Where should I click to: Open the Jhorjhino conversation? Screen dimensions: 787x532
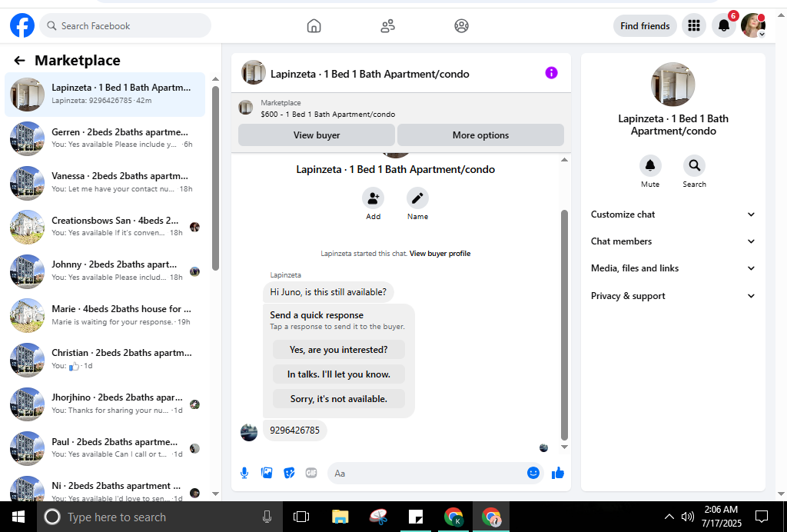point(105,404)
